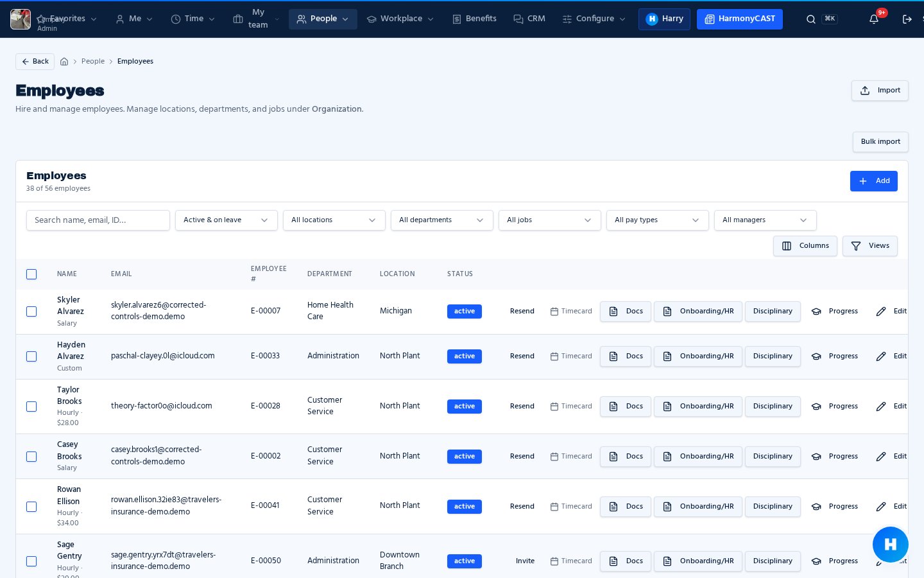Open Timecard for Skyler Alvarez
Image resolution: width=924 pixels, height=578 pixels.
(571, 311)
